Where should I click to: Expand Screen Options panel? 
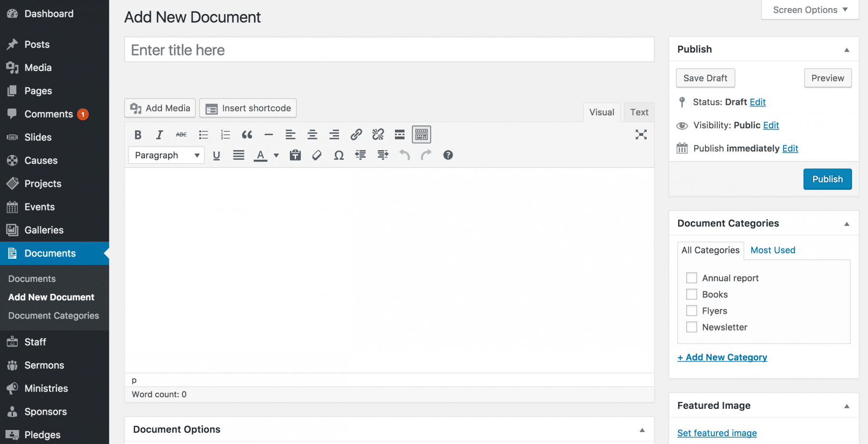click(810, 10)
